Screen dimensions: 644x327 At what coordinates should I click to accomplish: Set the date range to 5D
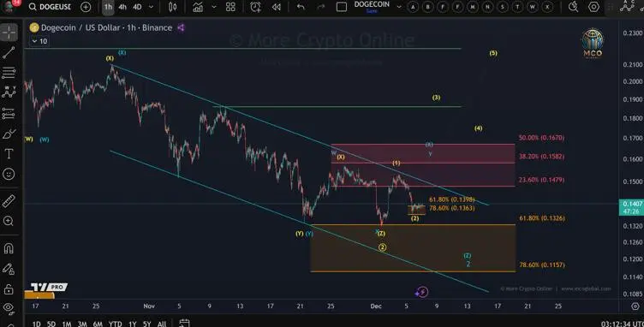(51, 324)
